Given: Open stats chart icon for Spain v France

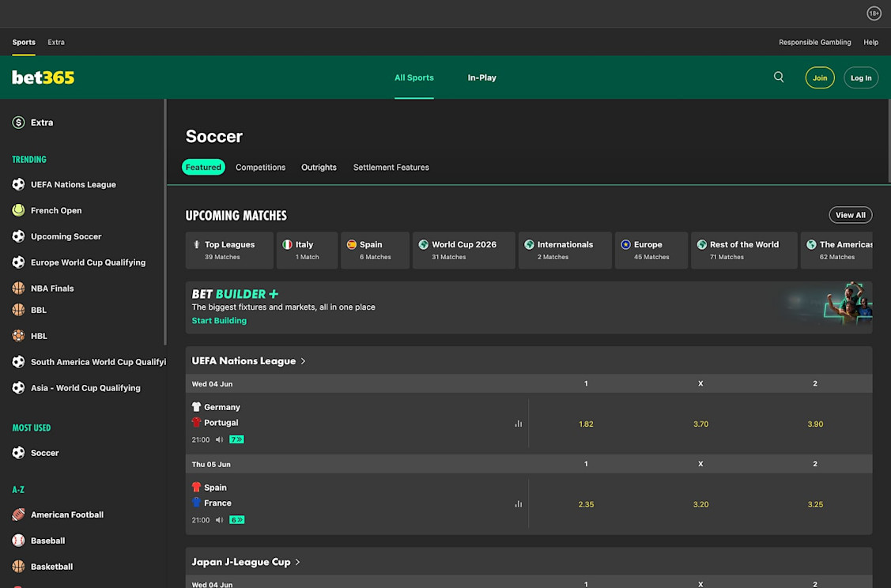Looking at the screenshot, I should pyautogui.click(x=519, y=504).
